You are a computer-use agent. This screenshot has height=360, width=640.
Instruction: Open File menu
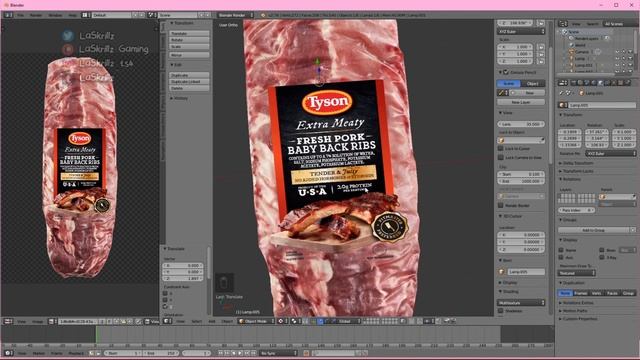coord(20,15)
